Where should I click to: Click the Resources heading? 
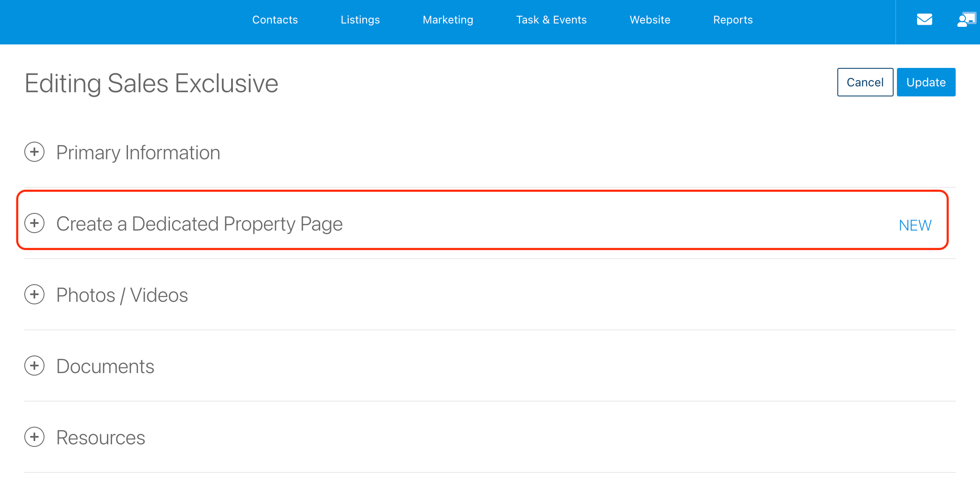pyautogui.click(x=101, y=438)
